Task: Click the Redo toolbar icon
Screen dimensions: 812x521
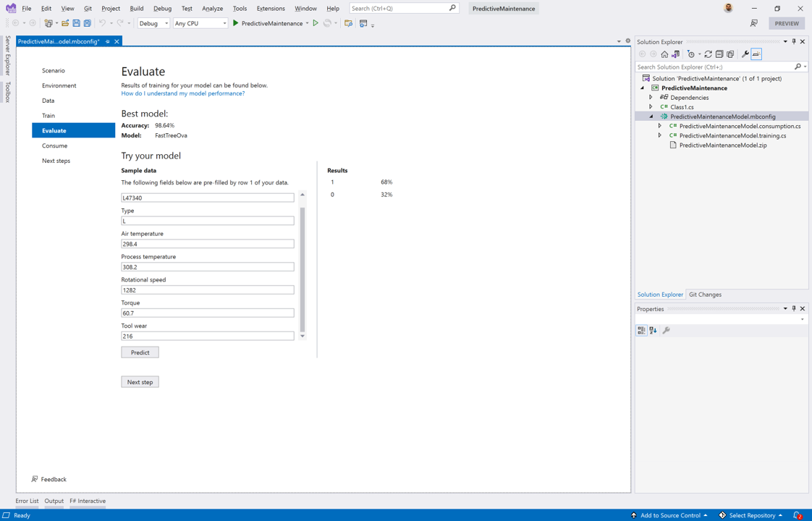Action: [x=120, y=23]
